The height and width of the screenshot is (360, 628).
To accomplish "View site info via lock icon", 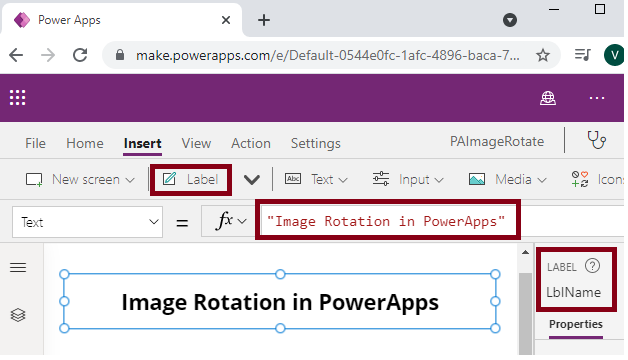I will (x=119, y=55).
